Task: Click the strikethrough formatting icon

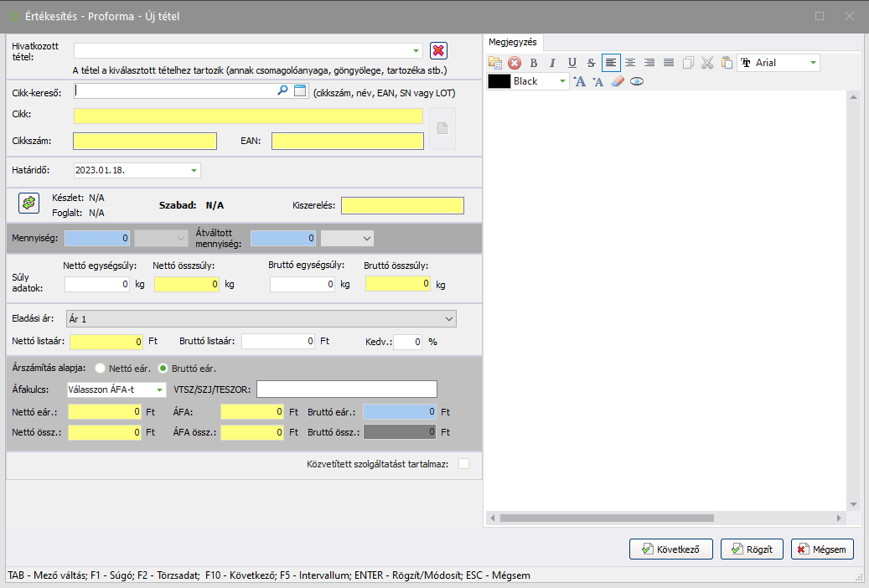Action: (x=591, y=63)
